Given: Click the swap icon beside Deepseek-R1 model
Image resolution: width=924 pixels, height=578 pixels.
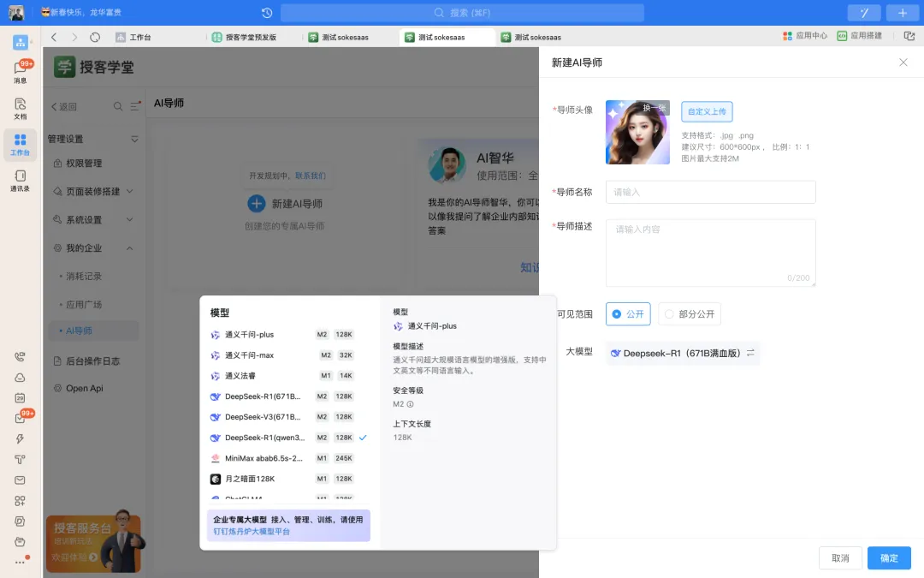Looking at the screenshot, I should tap(750, 353).
